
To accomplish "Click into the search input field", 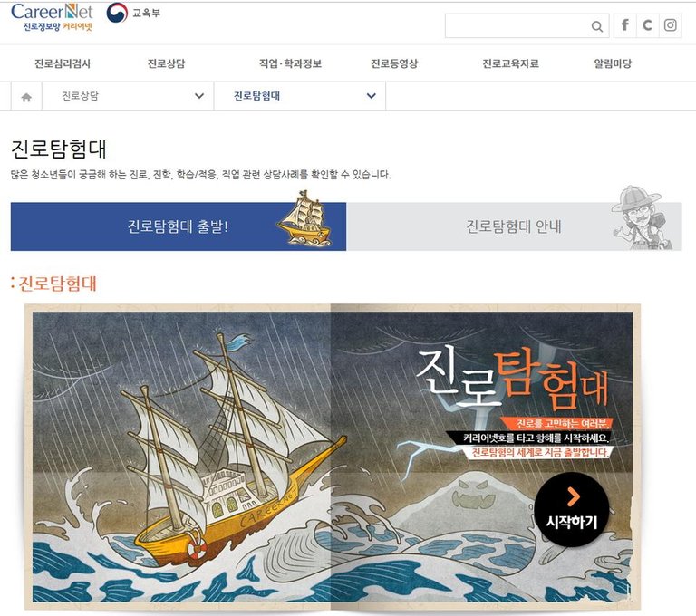I will [x=518, y=25].
